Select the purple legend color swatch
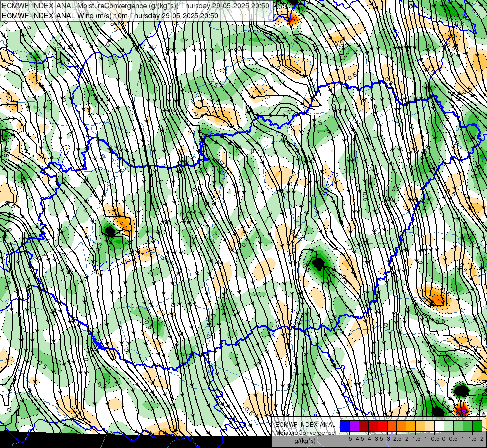Image resolution: width=487 pixels, height=448 pixels. point(354,426)
